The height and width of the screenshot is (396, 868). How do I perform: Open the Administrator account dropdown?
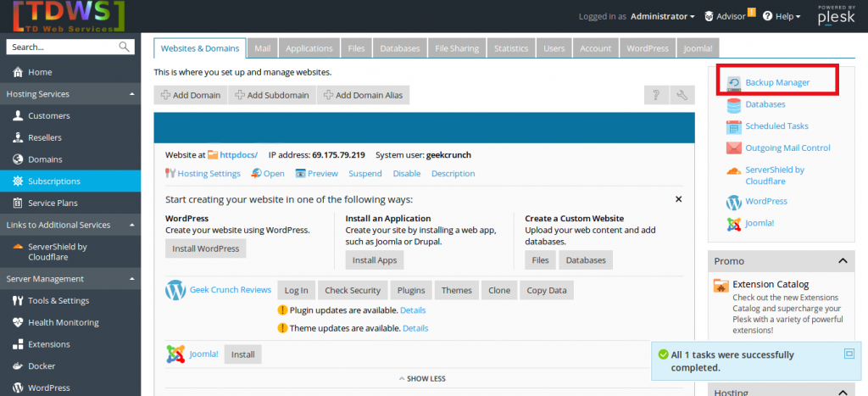click(663, 17)
